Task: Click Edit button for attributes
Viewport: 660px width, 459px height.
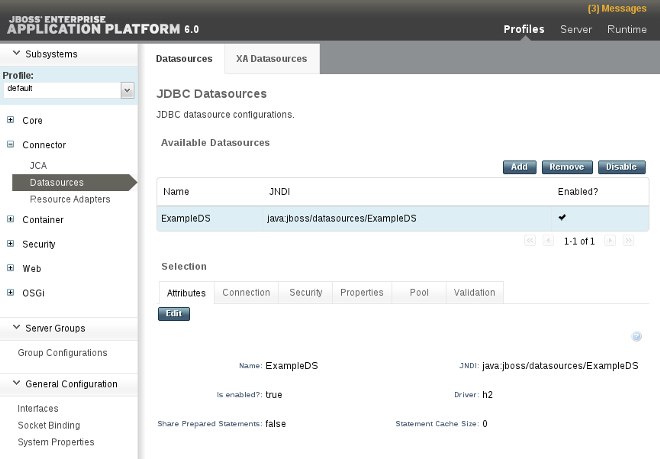Action: 174,314
